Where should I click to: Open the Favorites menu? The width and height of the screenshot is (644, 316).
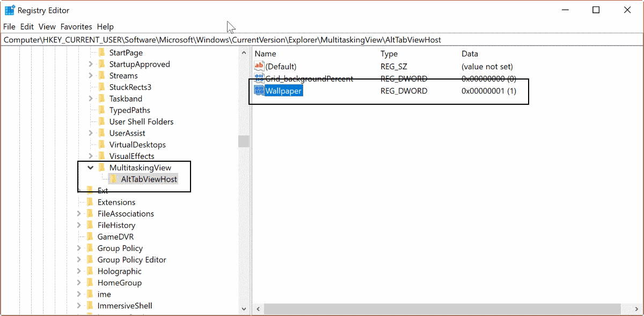click(76, 26)
